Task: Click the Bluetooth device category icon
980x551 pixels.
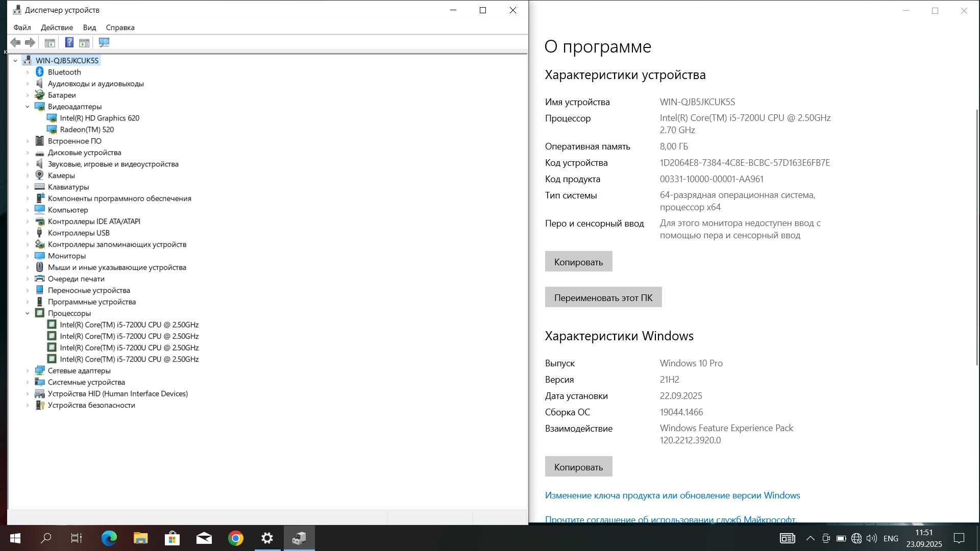Action: point(40,72)
